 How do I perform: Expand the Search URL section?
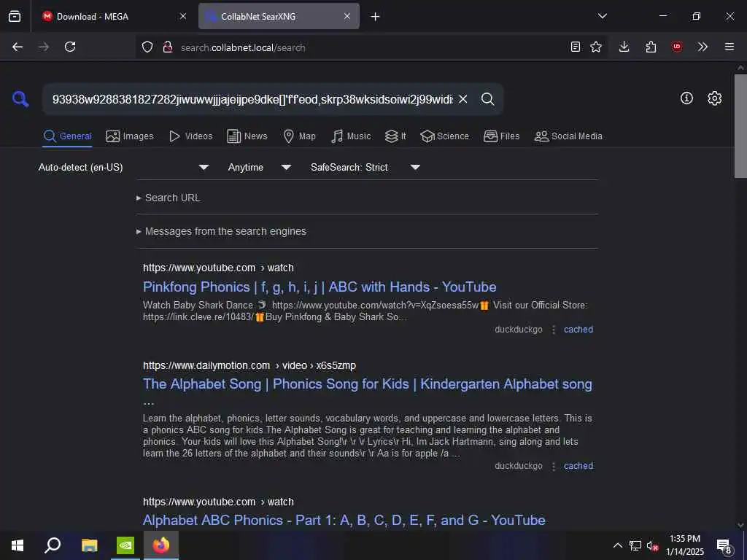[169, 198]
